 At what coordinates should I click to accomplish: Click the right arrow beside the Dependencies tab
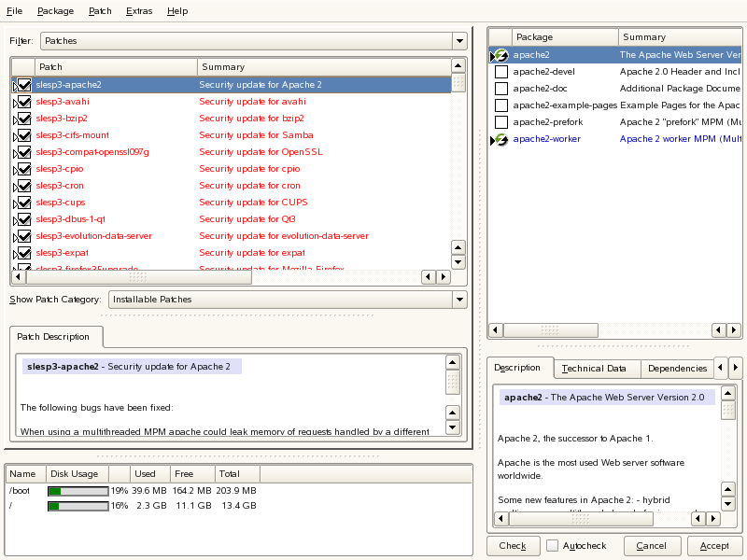point(736,368)
